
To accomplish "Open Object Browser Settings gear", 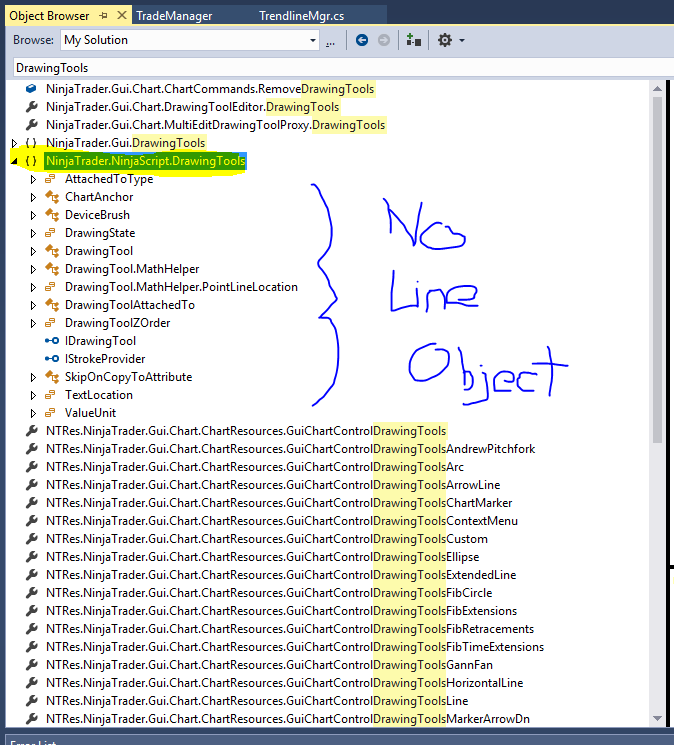I will click(x=445, y=40).
